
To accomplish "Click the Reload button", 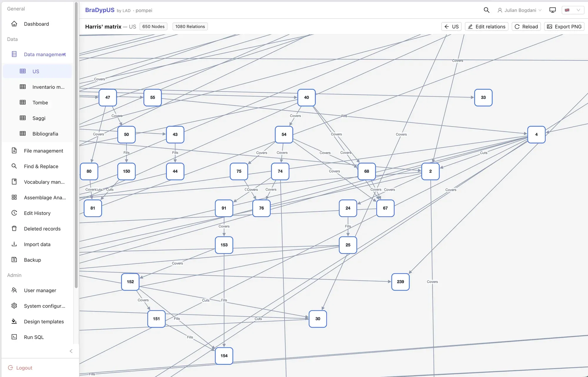I will click(x=526, y=26).
